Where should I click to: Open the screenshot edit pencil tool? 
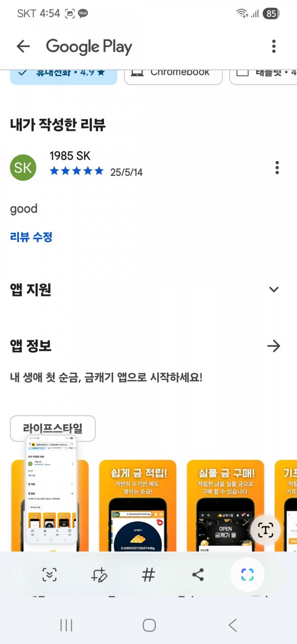tap(99, 575)
